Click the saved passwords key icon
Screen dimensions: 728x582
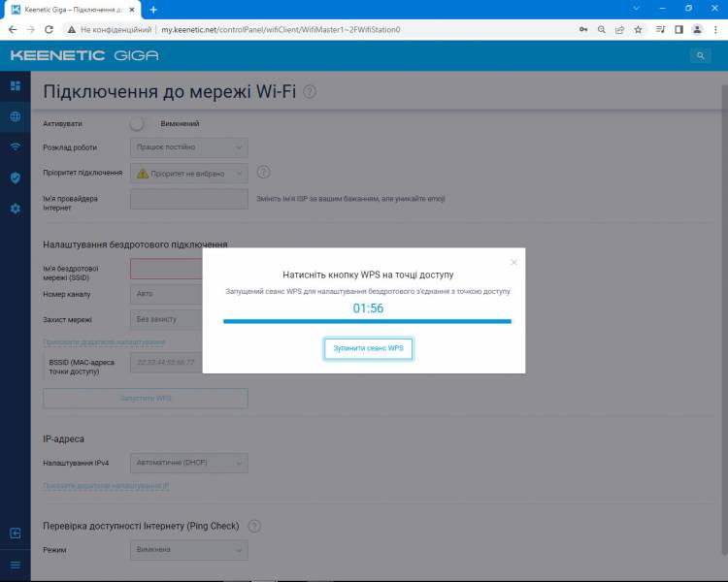[x=583, y=30]
